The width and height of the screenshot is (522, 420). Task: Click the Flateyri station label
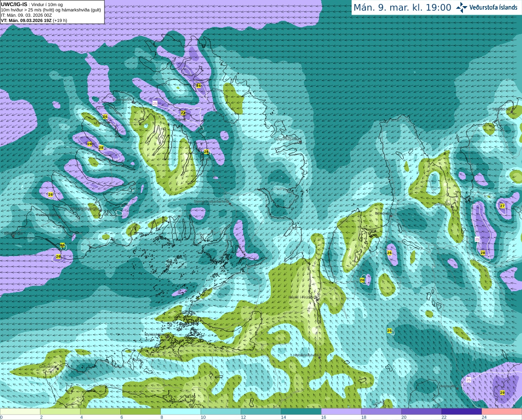click(102, 122)
